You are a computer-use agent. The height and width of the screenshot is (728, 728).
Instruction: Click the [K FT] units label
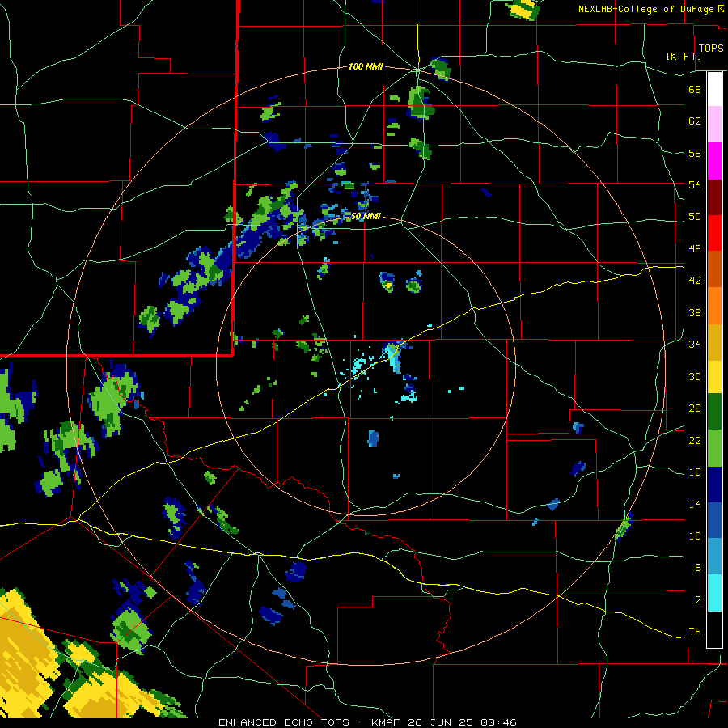[x=684, y=56]
